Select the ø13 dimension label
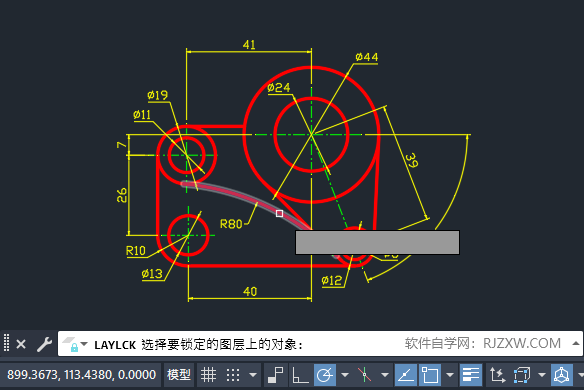Image resolution: width=584 pixels, height=390 pixels. pyautogui.click(x=152, y=274)
